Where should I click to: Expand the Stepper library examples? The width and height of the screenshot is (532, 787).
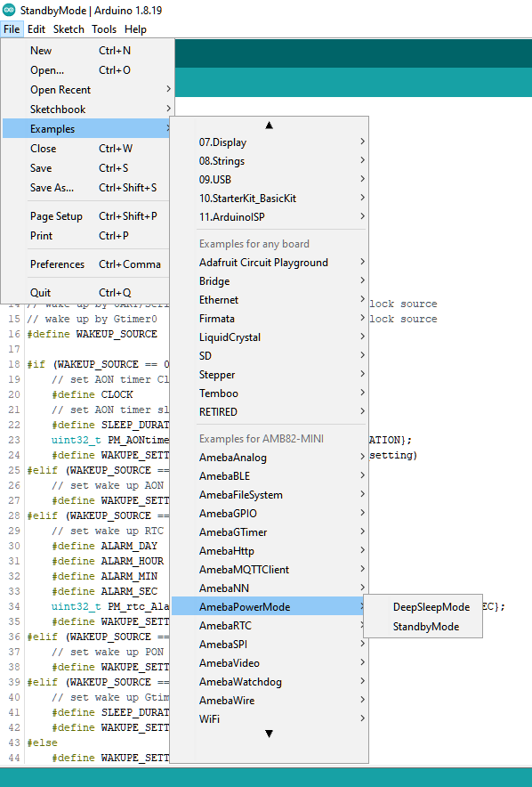[x=270, y=375]
